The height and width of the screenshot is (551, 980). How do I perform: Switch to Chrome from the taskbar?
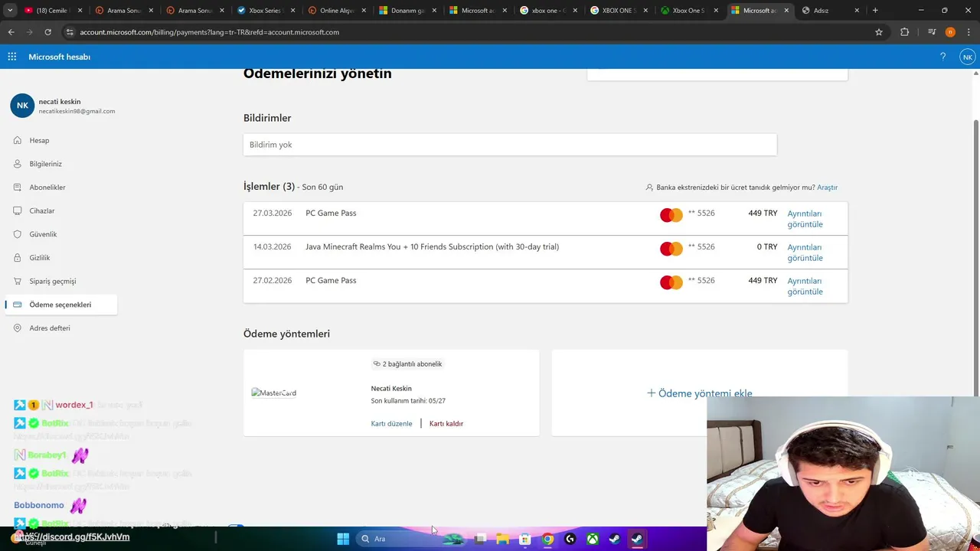tap(547, 539)
